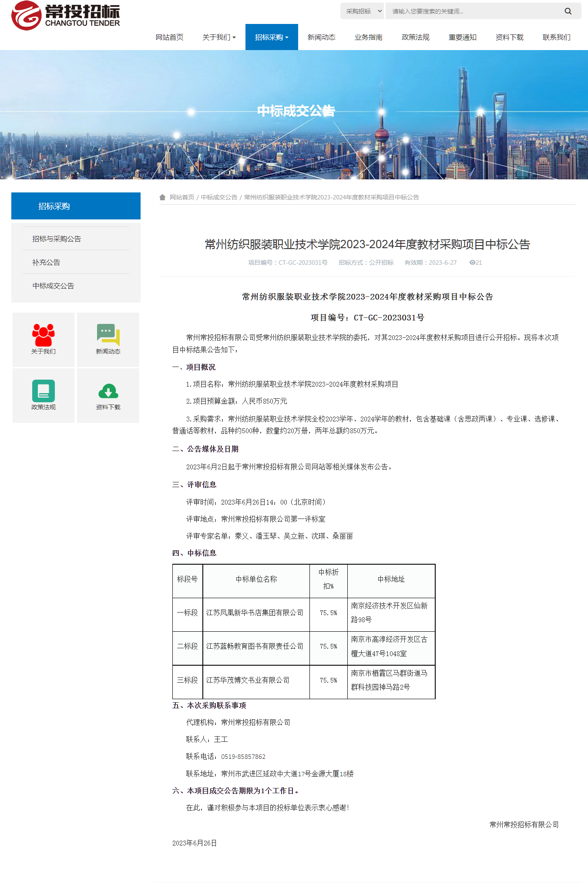Go to 网站首页 in the navigation bar

coord(169,37)
